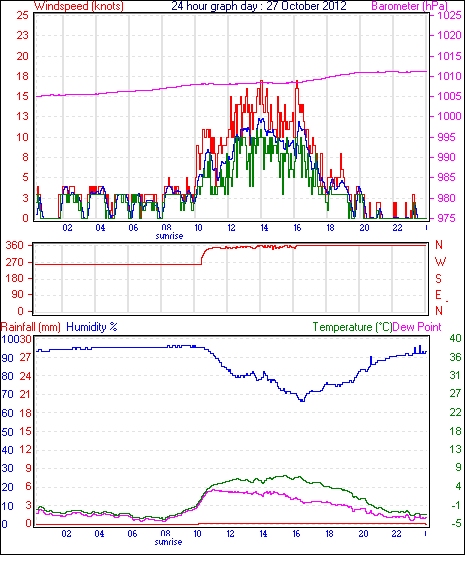This screenshot has width=465, height=563.
Task: Select the Rainfall (mm) legend label
Action: point(31,327)
